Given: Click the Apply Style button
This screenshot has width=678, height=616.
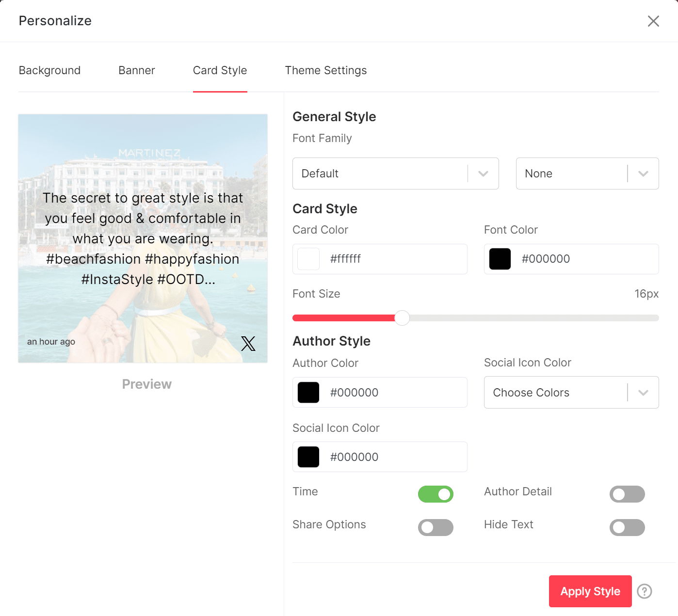Looking at the screenshot, I should point(590,591).
